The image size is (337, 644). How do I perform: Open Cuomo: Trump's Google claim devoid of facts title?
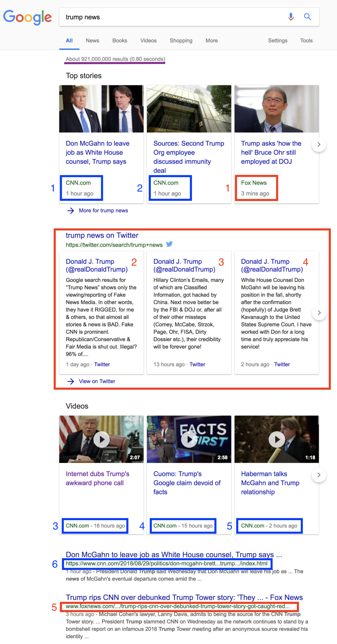pos(187,483)
